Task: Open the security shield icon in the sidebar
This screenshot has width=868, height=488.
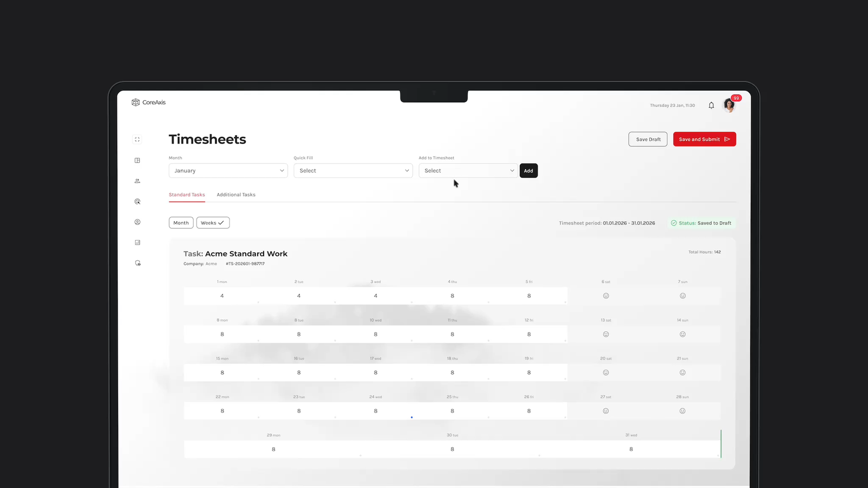Action: tap(137, 263)
